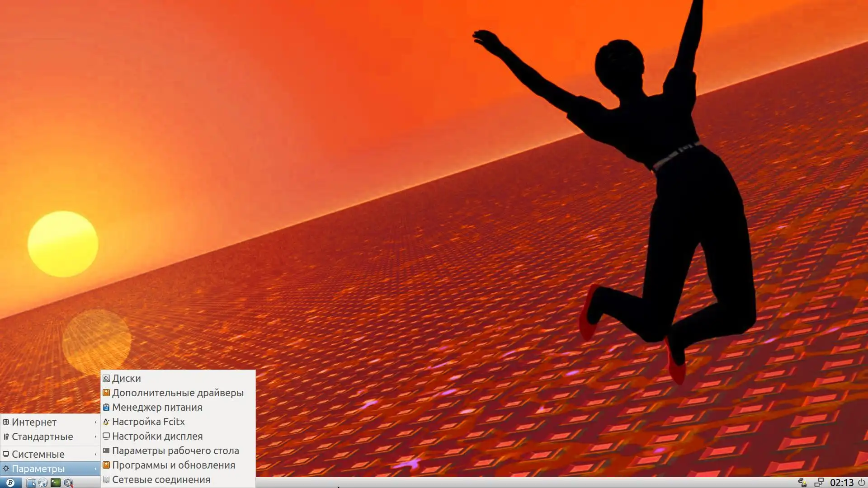Open Дополнительные драйверы
This screenshot has height=488, width=868.
tap(178, 393)
